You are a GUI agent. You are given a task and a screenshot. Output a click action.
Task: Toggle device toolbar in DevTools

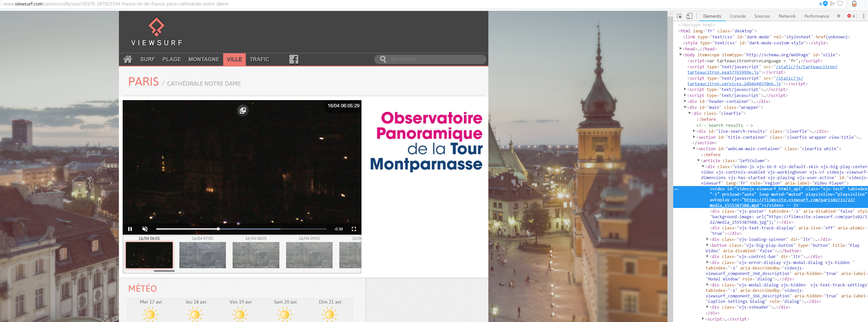tap(689, 16)
